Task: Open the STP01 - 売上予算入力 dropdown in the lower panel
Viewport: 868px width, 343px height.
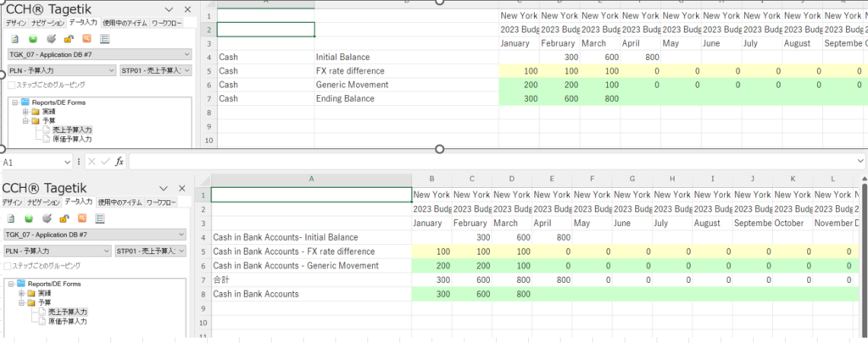Action: pos(152,251)
